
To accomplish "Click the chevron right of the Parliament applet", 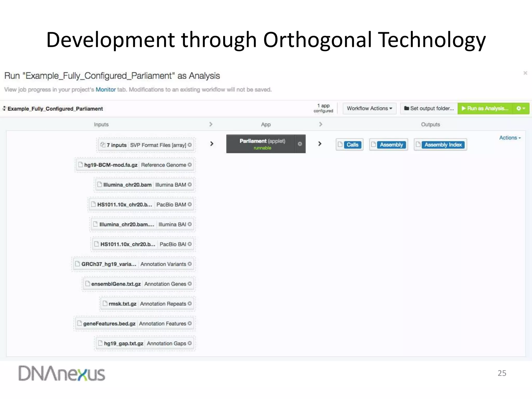I will coord(320,144).
